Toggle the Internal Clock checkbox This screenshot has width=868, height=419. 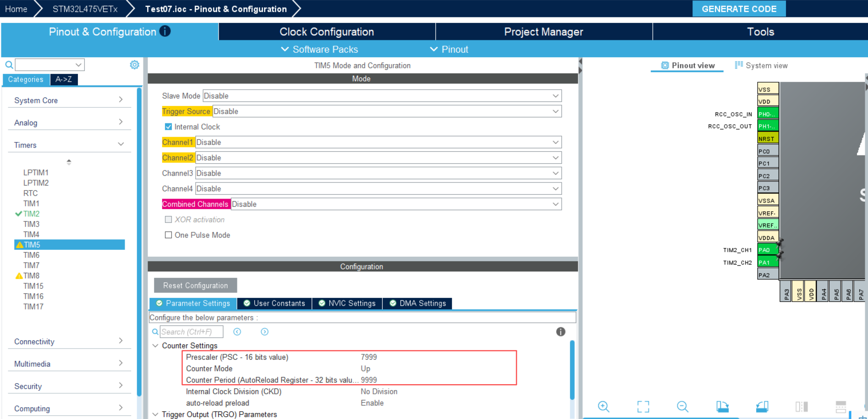[168, 127]
